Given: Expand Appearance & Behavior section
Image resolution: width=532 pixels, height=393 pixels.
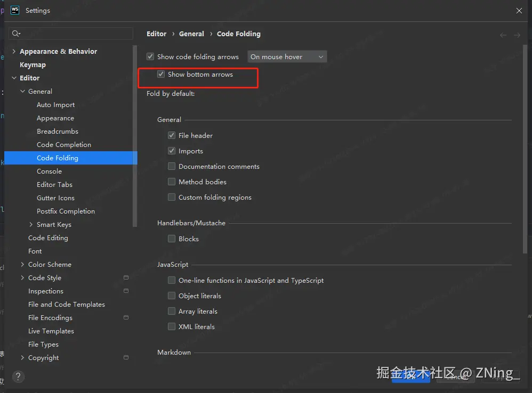Looking at the screenshot, I should click(x=14, y=51).
